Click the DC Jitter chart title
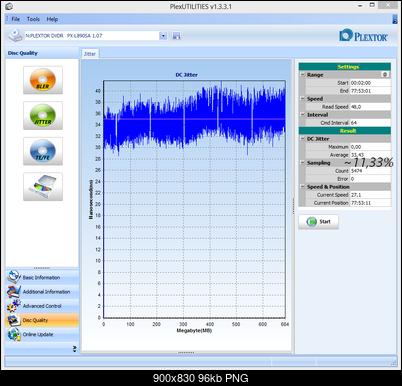Image resolution: width=402 pixels, height=386 pixels. pos(187,75)
